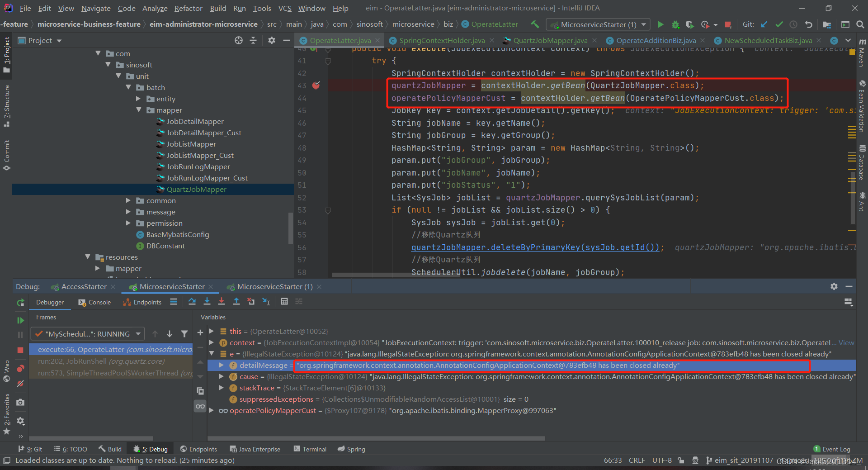Open Project Structure dialog icon

[x=827, y=24]
